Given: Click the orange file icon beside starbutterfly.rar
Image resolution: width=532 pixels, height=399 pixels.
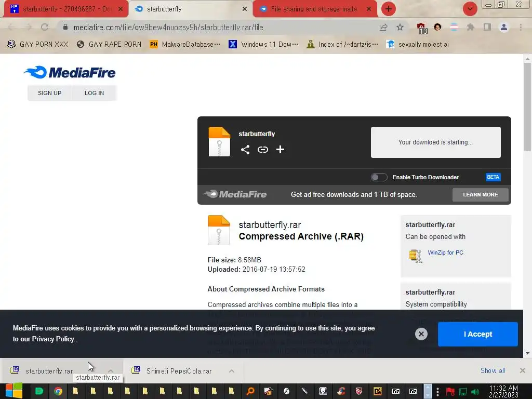Looking at the screenshot, I should (x=219, y=230).
